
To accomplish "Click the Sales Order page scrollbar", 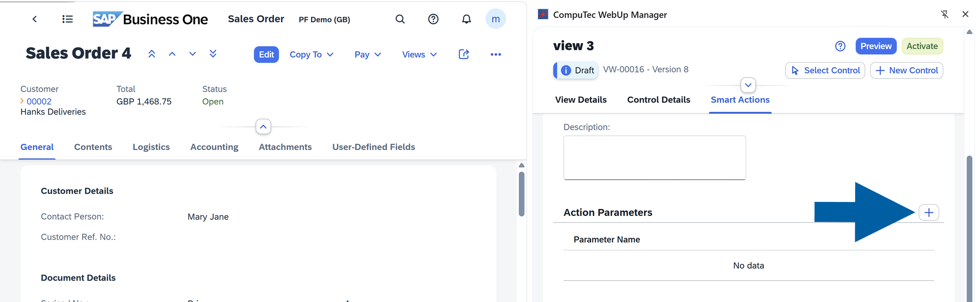I will tap(521, 194).
